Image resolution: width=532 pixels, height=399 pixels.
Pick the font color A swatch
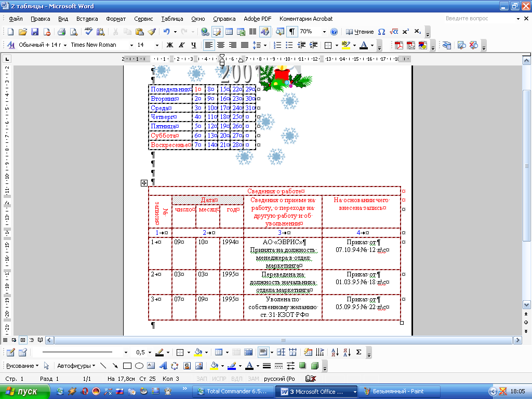(x=363, y=45)
